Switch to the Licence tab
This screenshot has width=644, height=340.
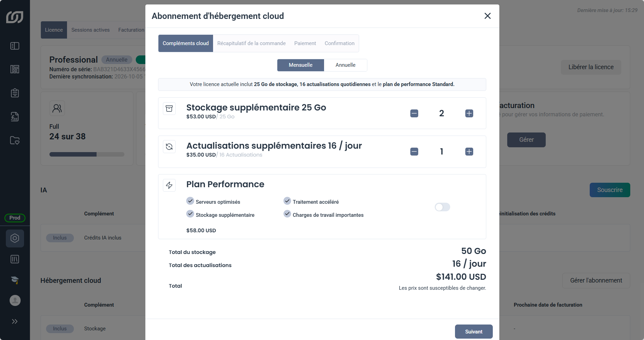pos(54,30)
